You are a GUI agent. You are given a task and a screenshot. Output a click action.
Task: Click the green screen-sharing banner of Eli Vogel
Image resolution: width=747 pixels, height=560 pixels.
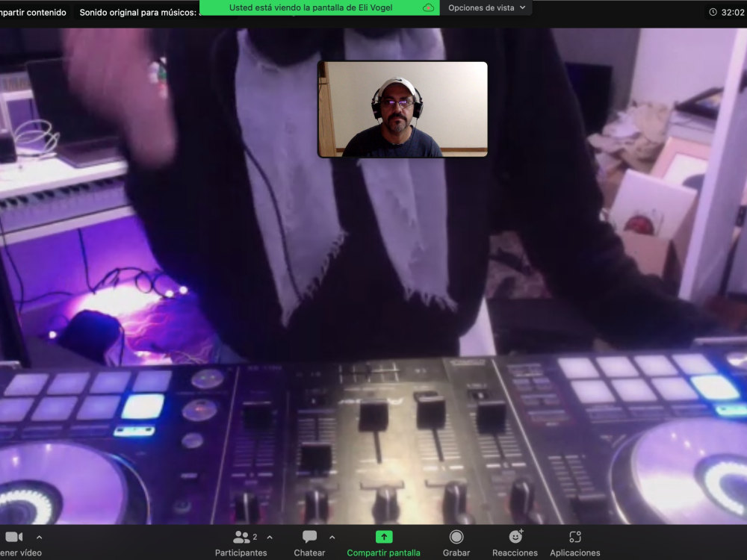tap(319, 7)
